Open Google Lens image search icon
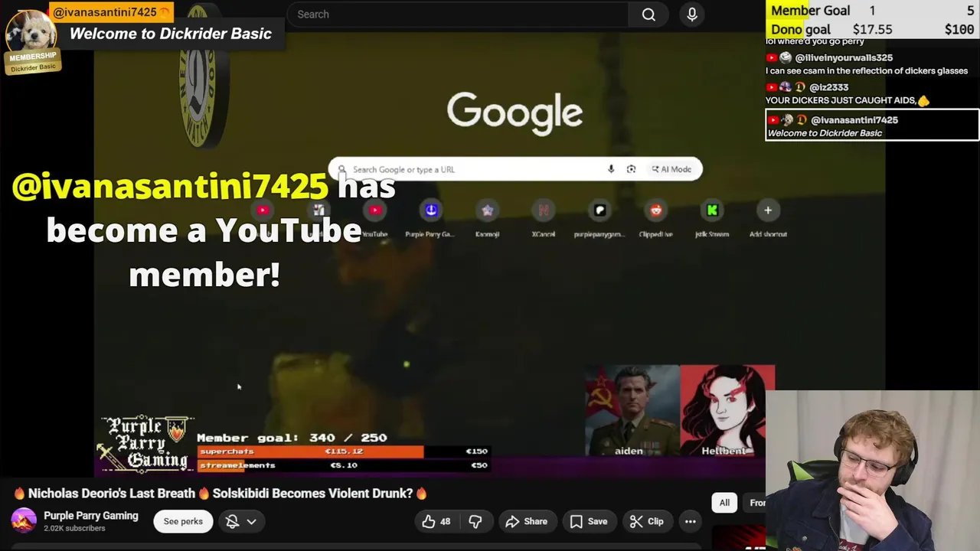This screenshot has width=980, height=551. pyautogui.click(x=631, y=169)
